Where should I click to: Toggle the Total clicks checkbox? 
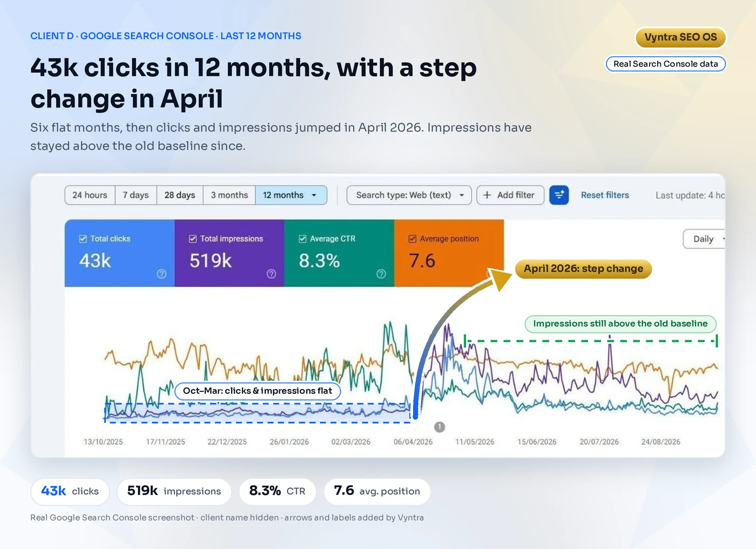pos(83,239)
